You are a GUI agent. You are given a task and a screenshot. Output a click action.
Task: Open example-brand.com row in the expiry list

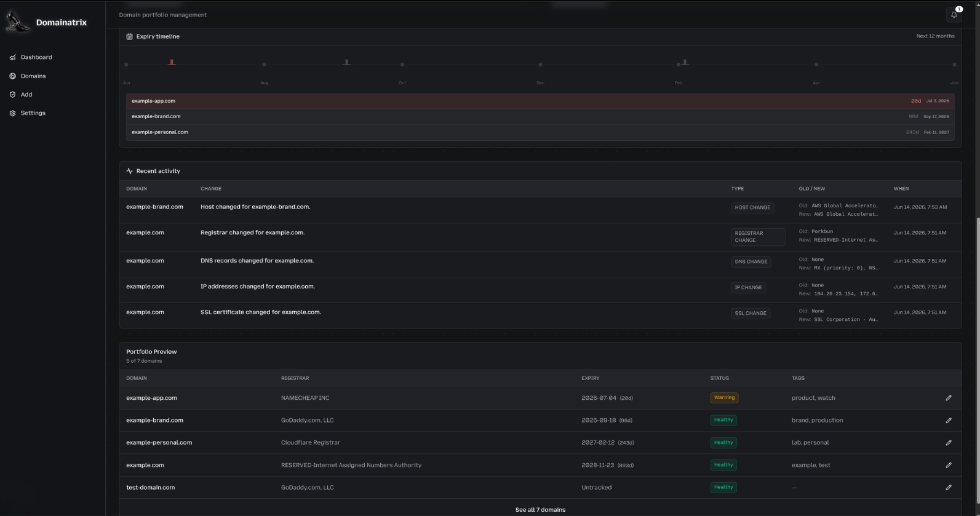click(x=540, y=116)
